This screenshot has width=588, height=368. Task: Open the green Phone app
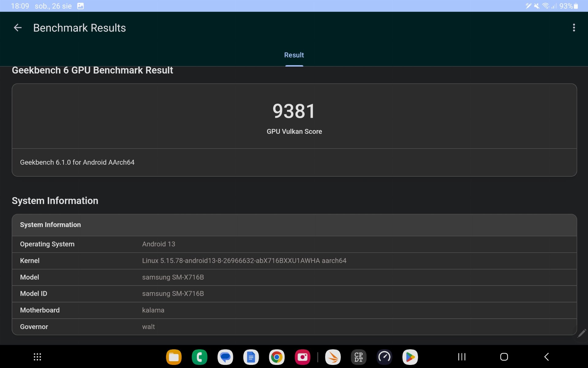coord(199,357)
